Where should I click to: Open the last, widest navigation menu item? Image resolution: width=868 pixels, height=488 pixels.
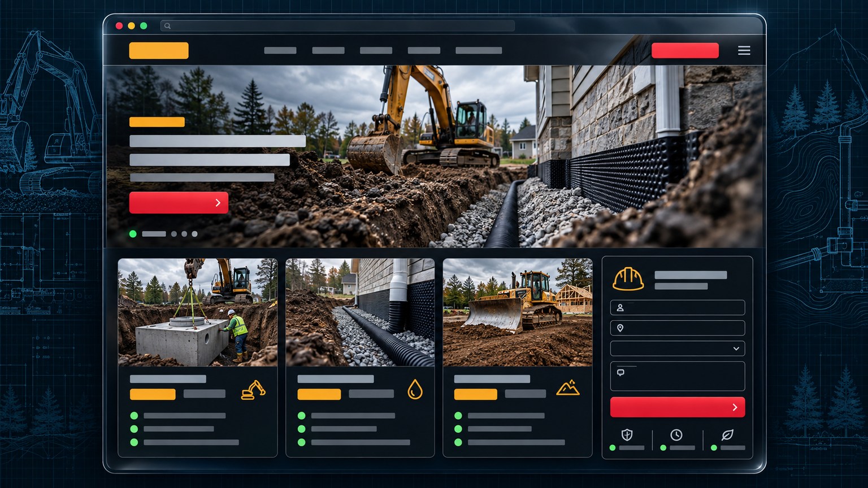(x=479, y=50)
